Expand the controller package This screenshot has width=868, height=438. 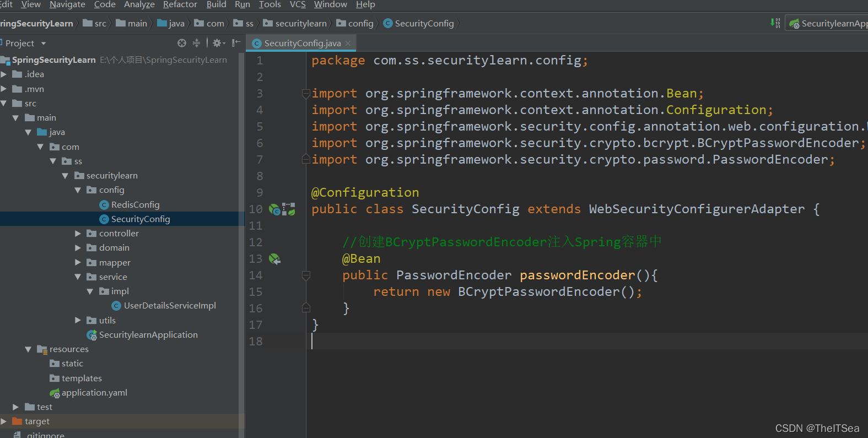[78, 234]
